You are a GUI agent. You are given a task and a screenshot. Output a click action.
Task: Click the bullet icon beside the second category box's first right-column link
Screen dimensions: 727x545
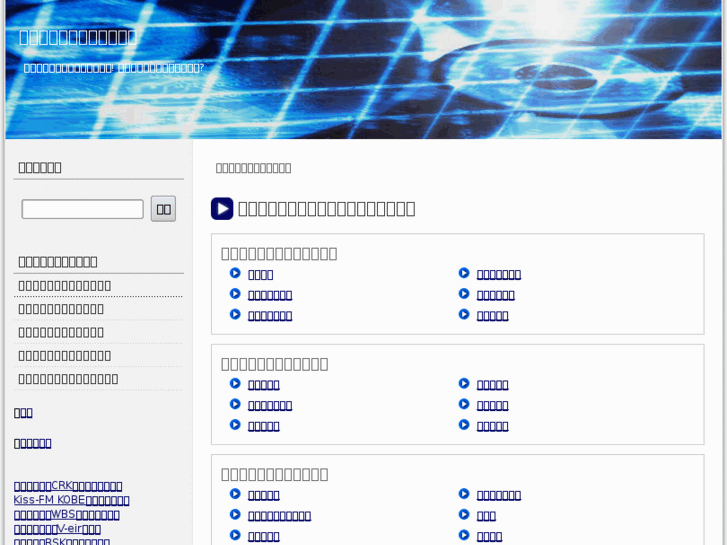point(464,384)
